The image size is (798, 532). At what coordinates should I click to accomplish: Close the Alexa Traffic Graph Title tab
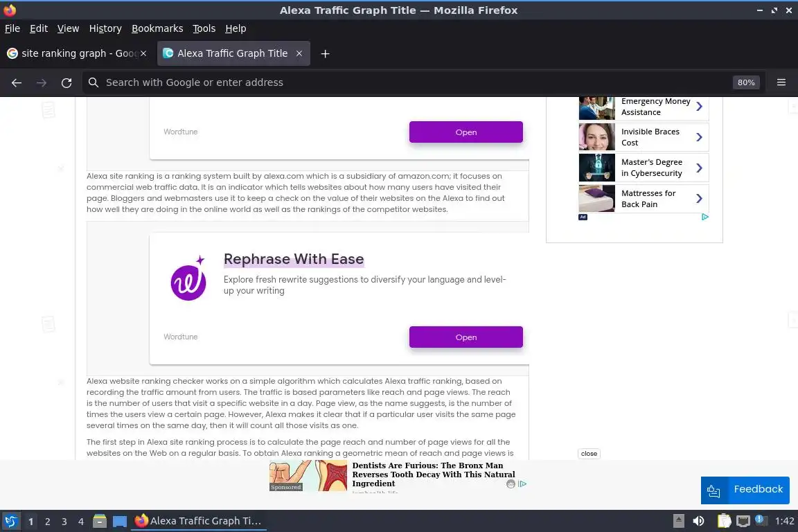click(299, 53)
